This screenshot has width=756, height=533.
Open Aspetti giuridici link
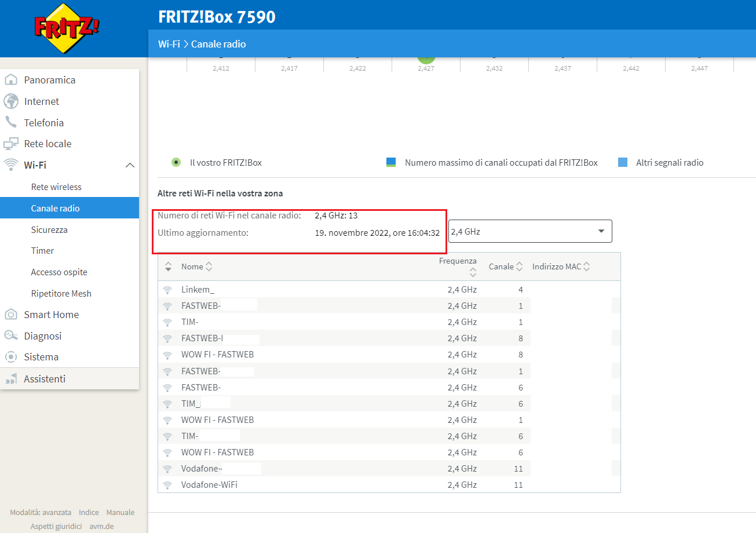tap(56, 526)
